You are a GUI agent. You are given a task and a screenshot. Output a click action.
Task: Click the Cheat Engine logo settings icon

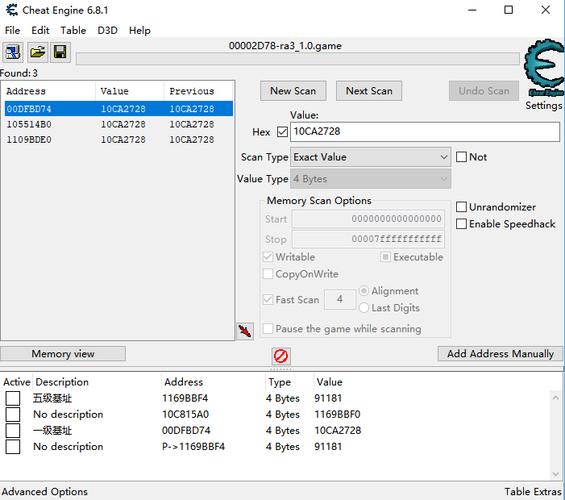coord(544,67)
